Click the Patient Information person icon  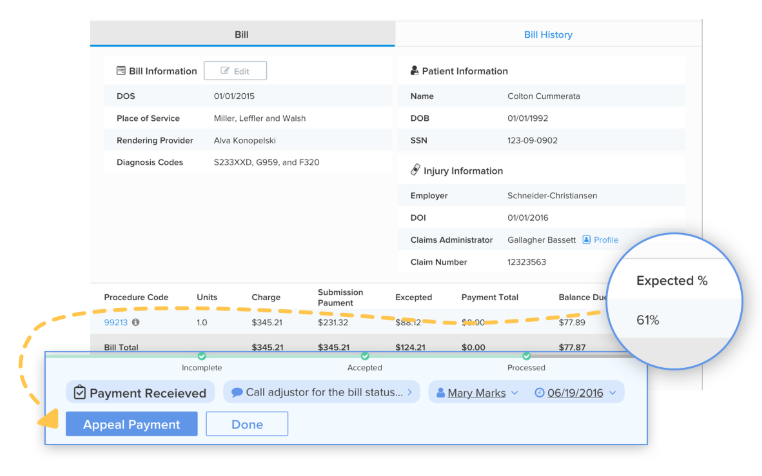pos(415,71)
